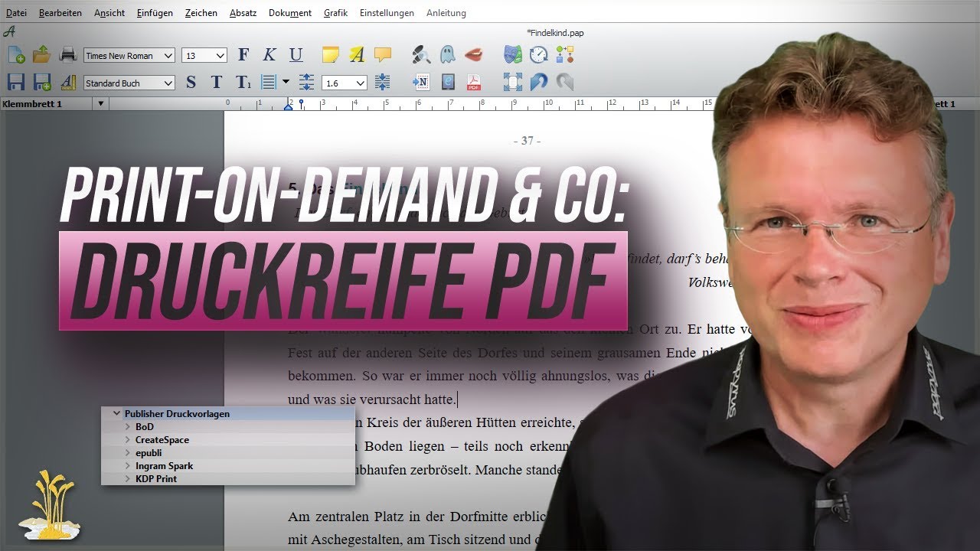Viewport: 980px width, 551px height.
Task: Click the paragraph spacing icon before 1.6
Action: [x=306, y=83]
